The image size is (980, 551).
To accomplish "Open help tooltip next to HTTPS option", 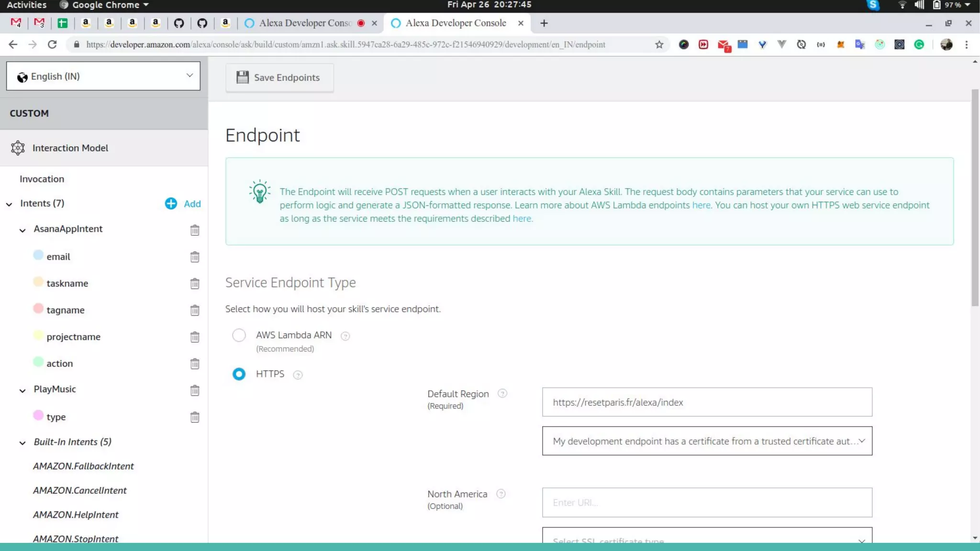I will click(x=298, y=375).
